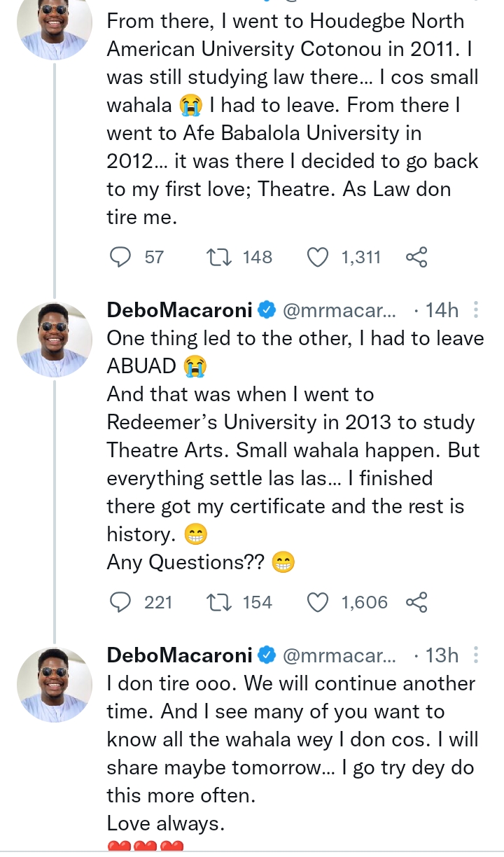The height and width of the screenshot is (857, 504).
Task: Click verified badge on the 14h tweet
Action: (267, 309)
